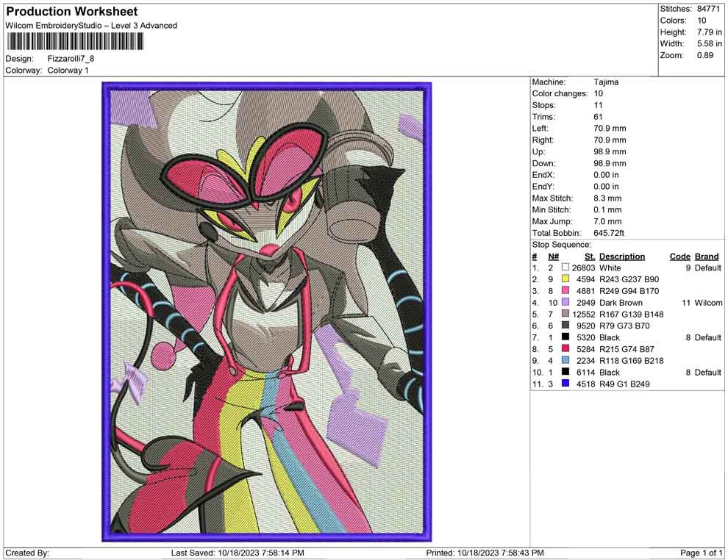Click the stitches count 84771

[x=708, y=9]
